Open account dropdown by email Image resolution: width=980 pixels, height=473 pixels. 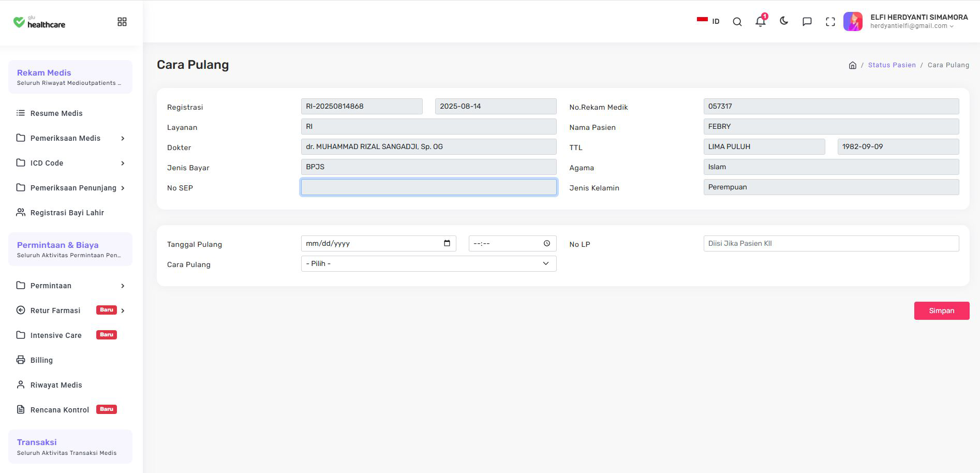coord(912,26)
